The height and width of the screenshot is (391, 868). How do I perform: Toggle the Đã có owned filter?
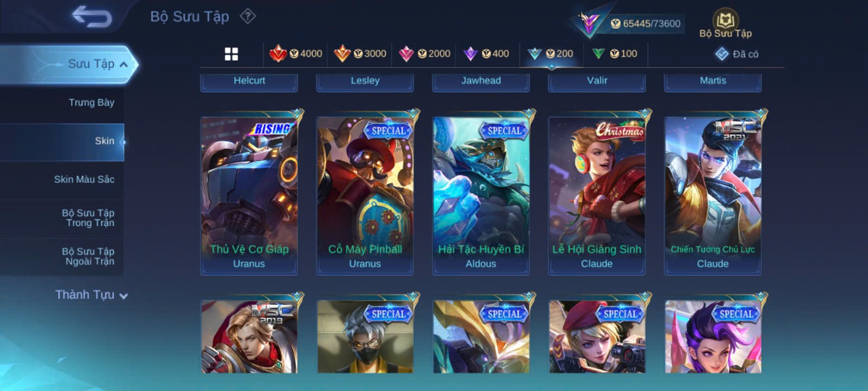(737, 54)
